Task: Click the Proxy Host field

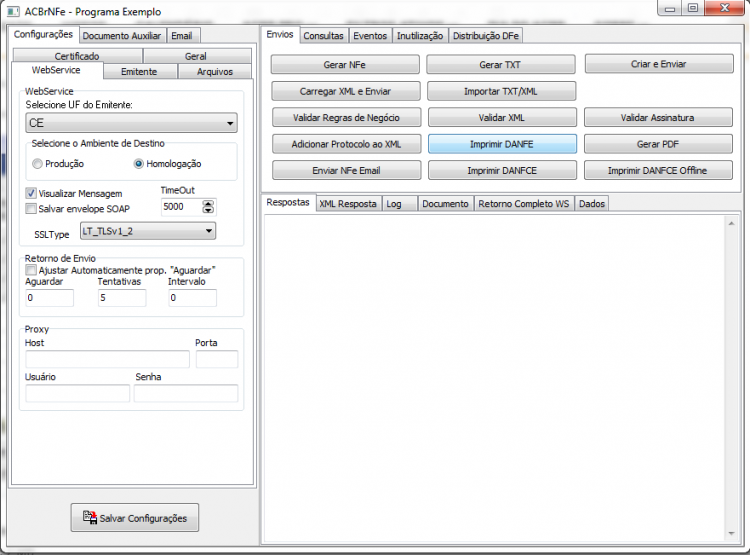Action: (108, 359)
